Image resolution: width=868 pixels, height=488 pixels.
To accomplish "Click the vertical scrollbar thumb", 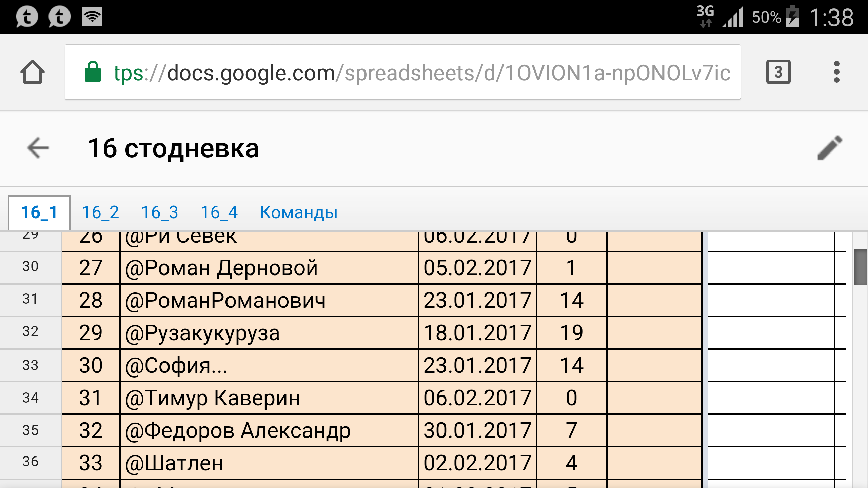I will 860,267.
